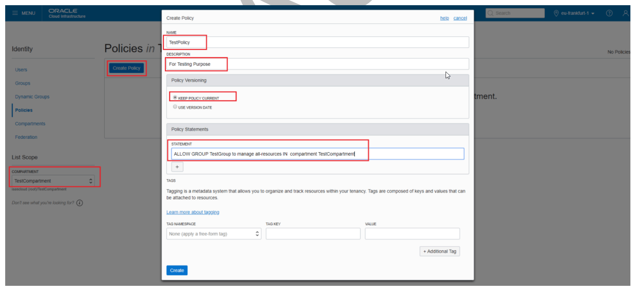The image size is (644, 297).
Task: Expand the Compartment dropdown in List Scope
Action: click(53, 181)
